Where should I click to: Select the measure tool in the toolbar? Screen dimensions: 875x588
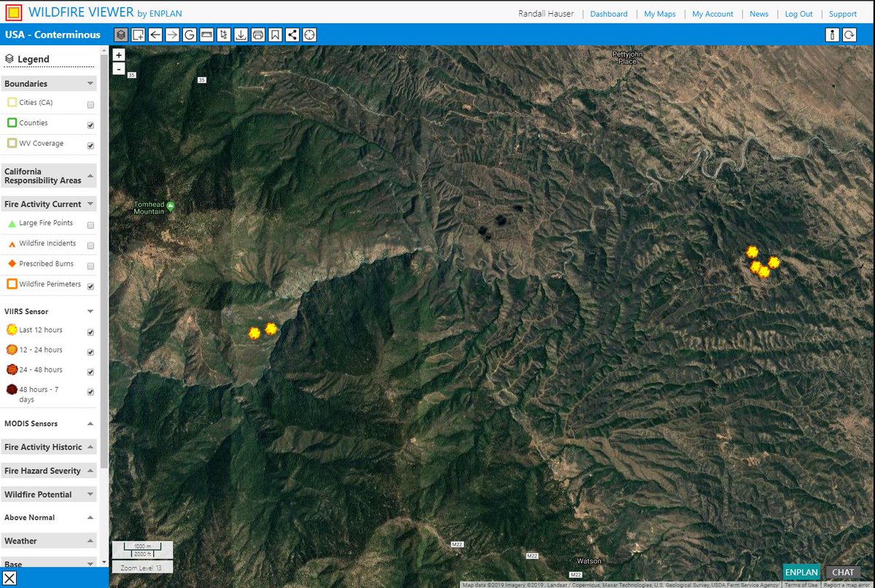[207, 34]
